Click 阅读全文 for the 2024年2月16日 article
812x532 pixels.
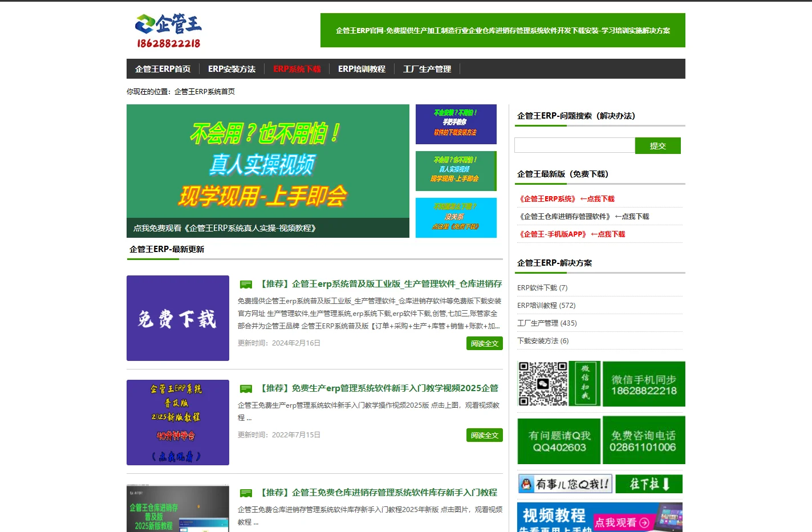pyautogui.click(x=485, y=343)
